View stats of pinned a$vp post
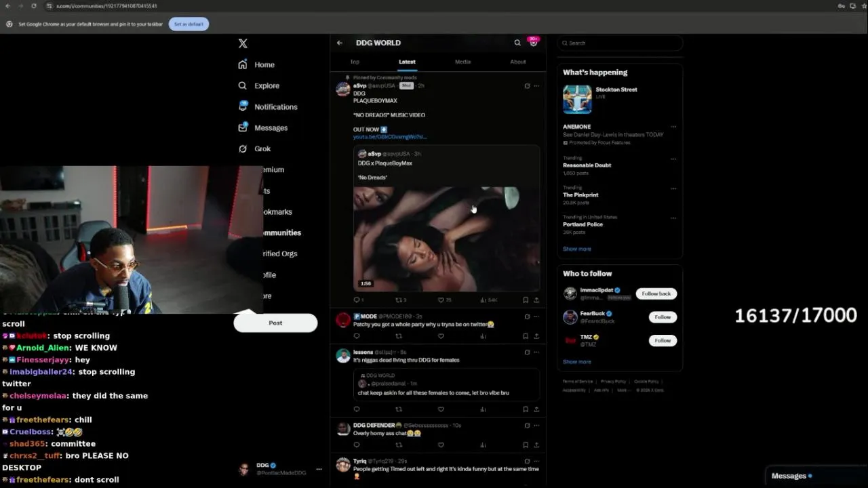Image resolution: width=868 pixels, height=488 pixels. pos(483,300)
